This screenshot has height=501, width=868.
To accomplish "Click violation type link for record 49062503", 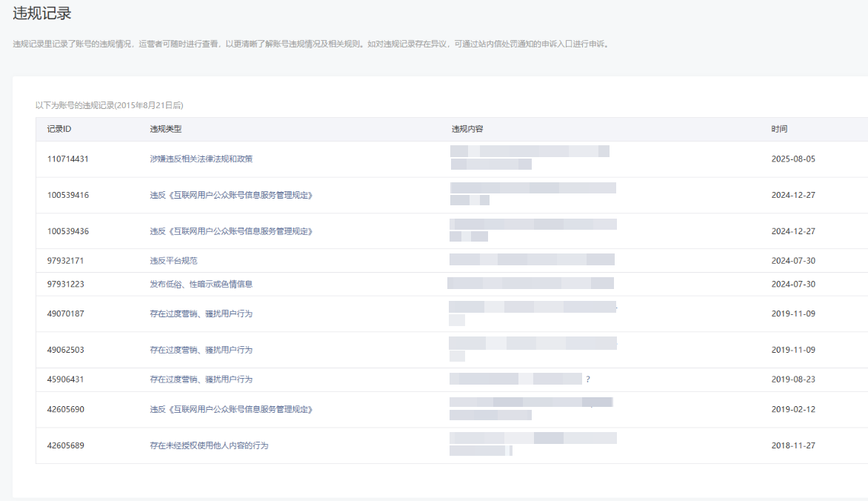I will pos(201,350).
